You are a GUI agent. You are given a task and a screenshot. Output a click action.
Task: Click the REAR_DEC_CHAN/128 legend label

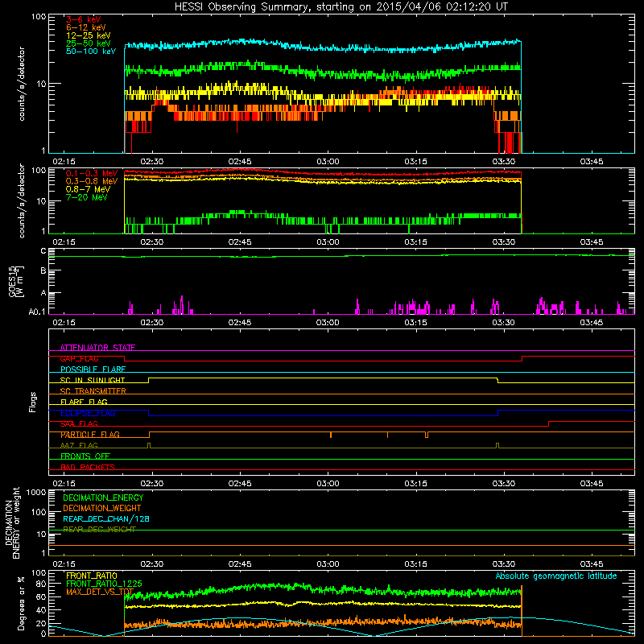coord(106,518)
